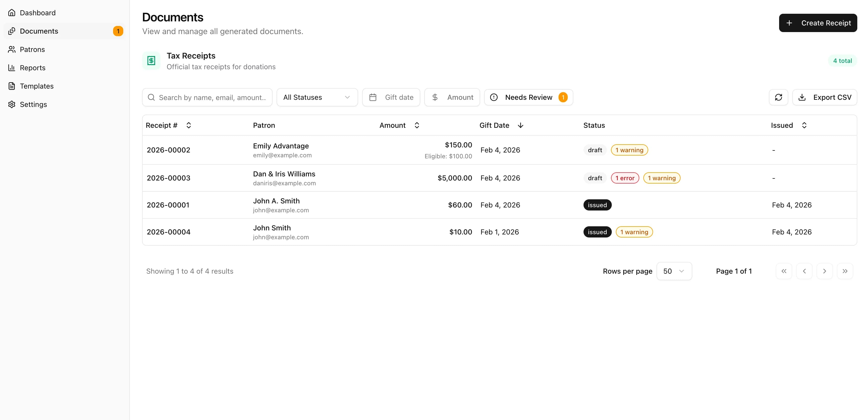Toggle the 1 warning badge on receipt 2026-00002
The image size is (868, 420).
629,150
